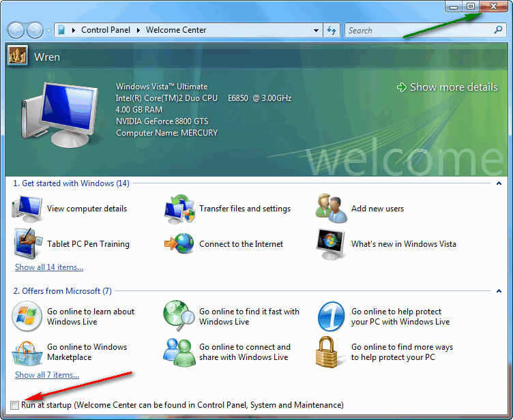Expand the breadcrumb arrow before Control Panel
The height and width of the screenshot is (420, 513).
tap(74, 30)
